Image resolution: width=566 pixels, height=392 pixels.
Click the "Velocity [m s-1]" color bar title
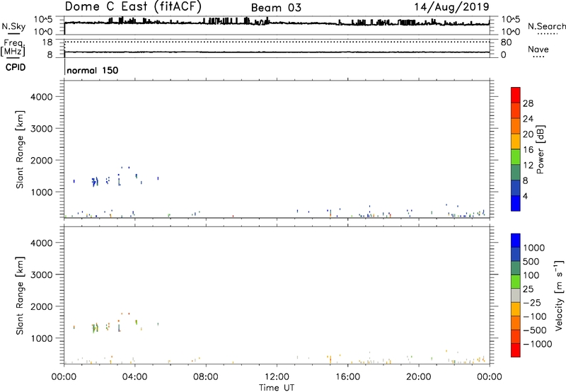[559, 295]
